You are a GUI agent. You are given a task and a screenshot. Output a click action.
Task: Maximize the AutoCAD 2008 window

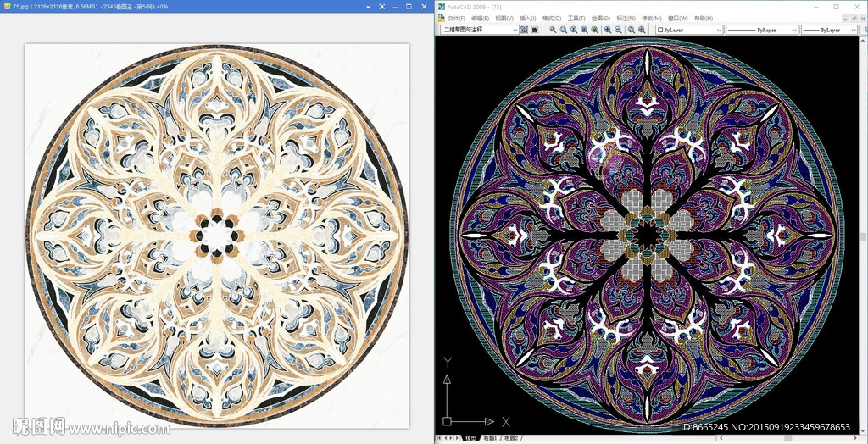click(836, 7)
